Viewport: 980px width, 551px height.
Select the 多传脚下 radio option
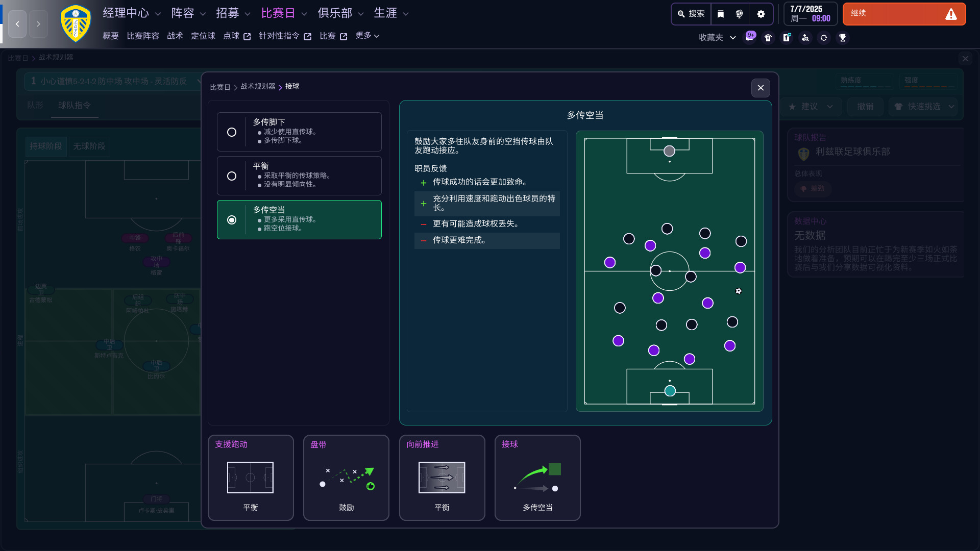click(232, 132)
